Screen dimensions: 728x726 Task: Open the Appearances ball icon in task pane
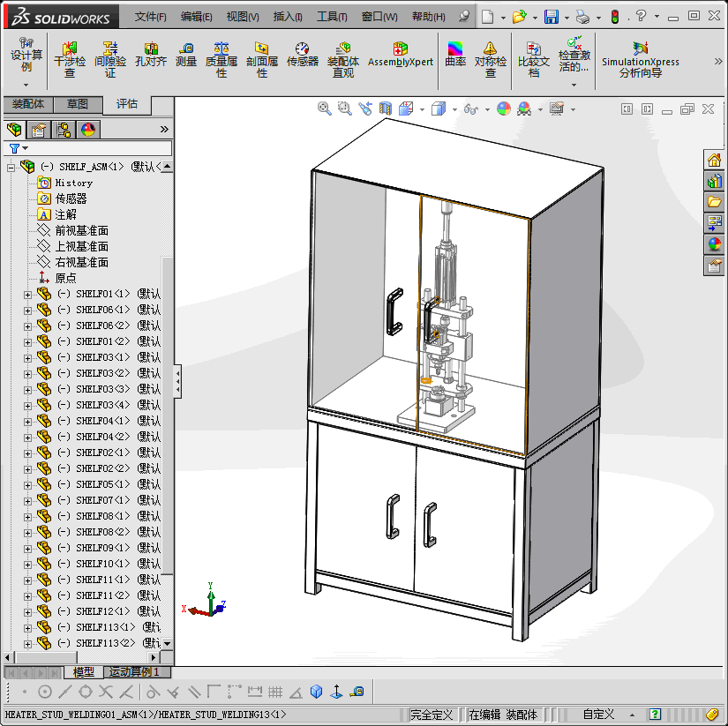point(714,244)
